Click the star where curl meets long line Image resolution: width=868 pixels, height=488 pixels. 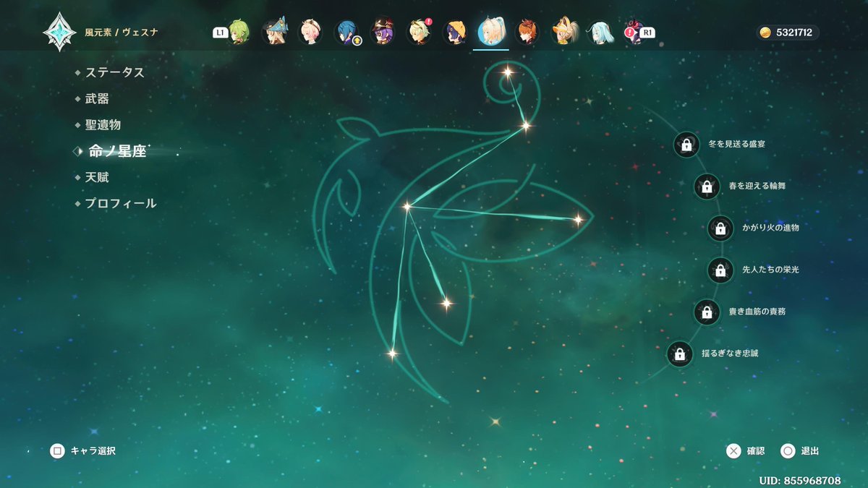526,126
